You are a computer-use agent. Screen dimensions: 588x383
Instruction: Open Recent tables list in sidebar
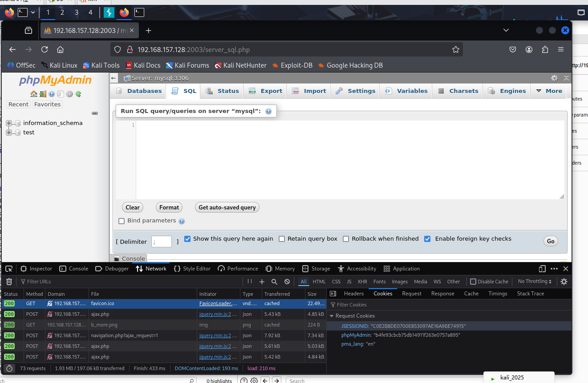pos(19,105)
